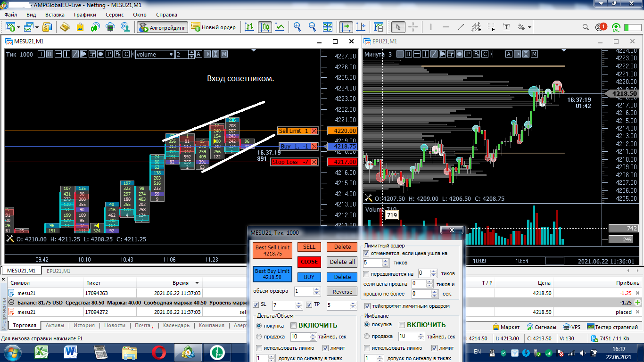Select the trendline drawing tool
The height and width of the screenshot is (362, 644).
tap(461, 27)
